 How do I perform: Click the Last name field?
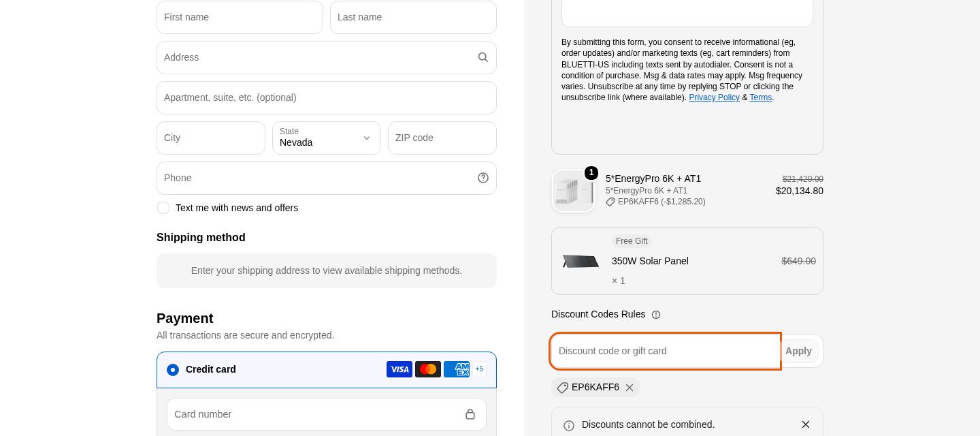click(413, 18)
